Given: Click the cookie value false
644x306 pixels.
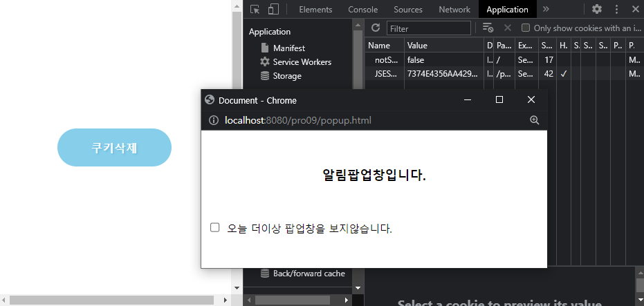Looking at the screenshot, I should coord(416,60).
